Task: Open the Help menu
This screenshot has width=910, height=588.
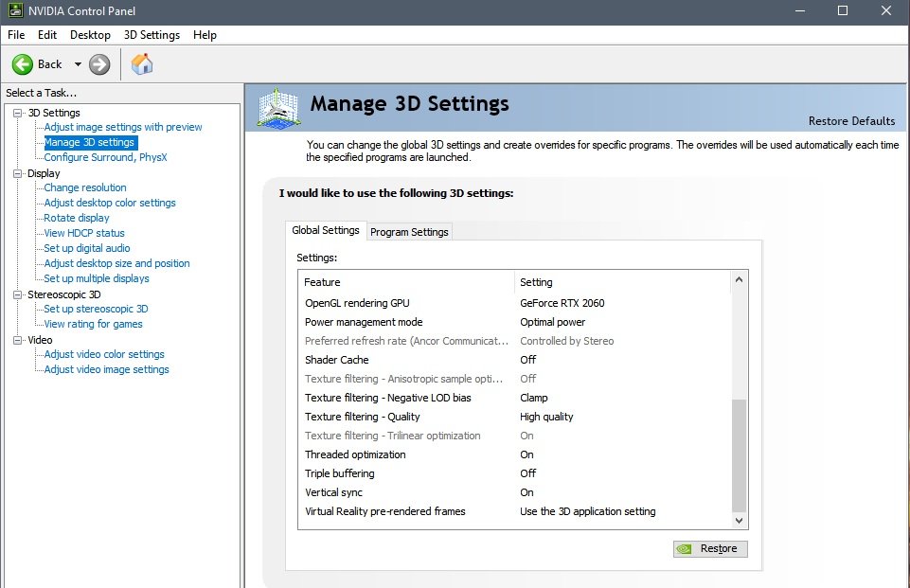Action: (205, 35)
